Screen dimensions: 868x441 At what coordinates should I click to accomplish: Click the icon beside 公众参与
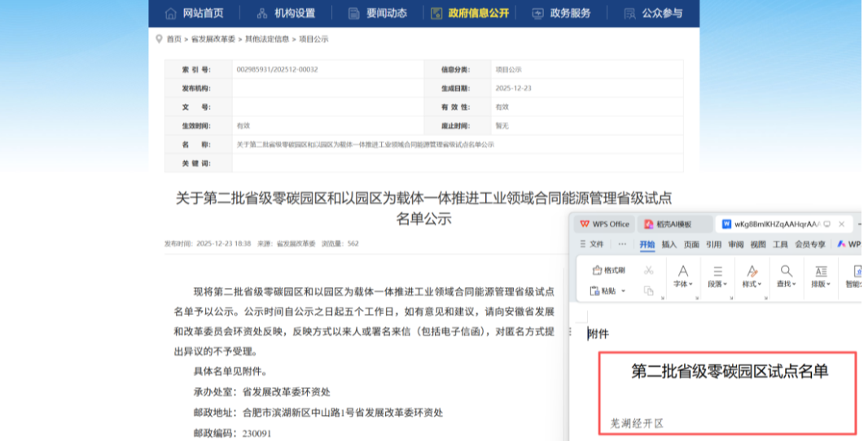coord(629,13)
